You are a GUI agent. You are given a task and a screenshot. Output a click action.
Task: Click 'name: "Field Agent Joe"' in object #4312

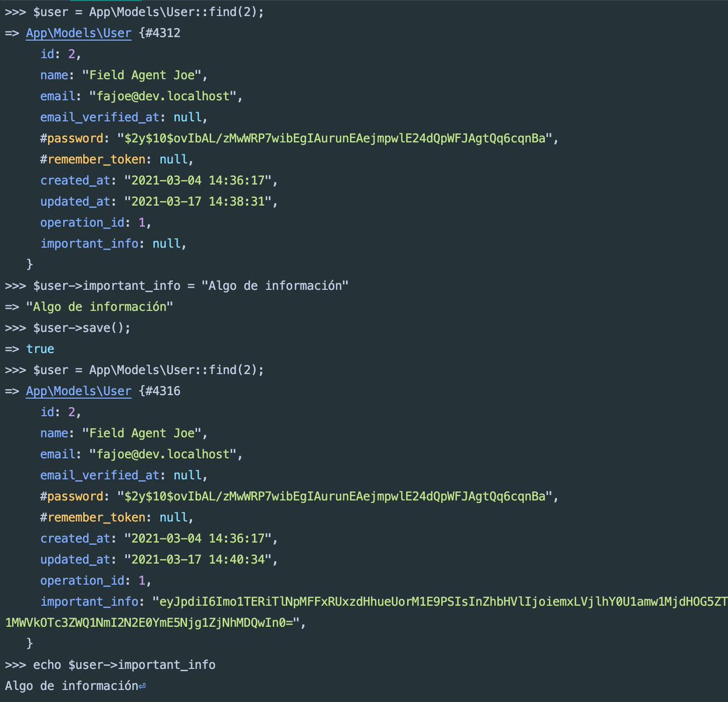pyautogui.click(x=124, y=75)
